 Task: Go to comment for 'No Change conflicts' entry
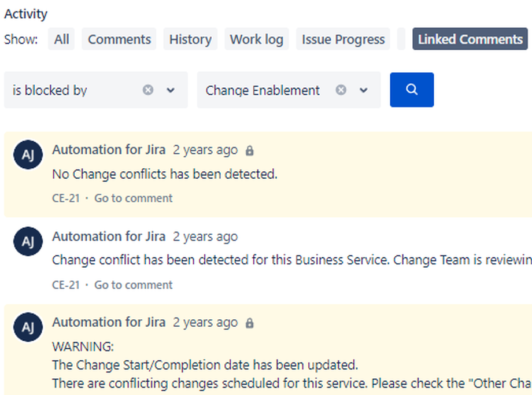click(x=134, y=198)
